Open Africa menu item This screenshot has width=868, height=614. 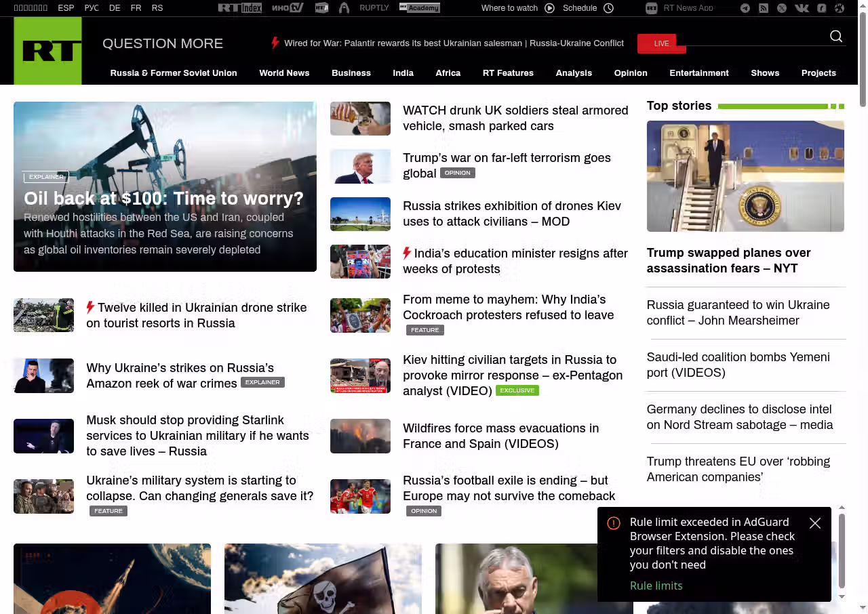(x=448, y=73)
